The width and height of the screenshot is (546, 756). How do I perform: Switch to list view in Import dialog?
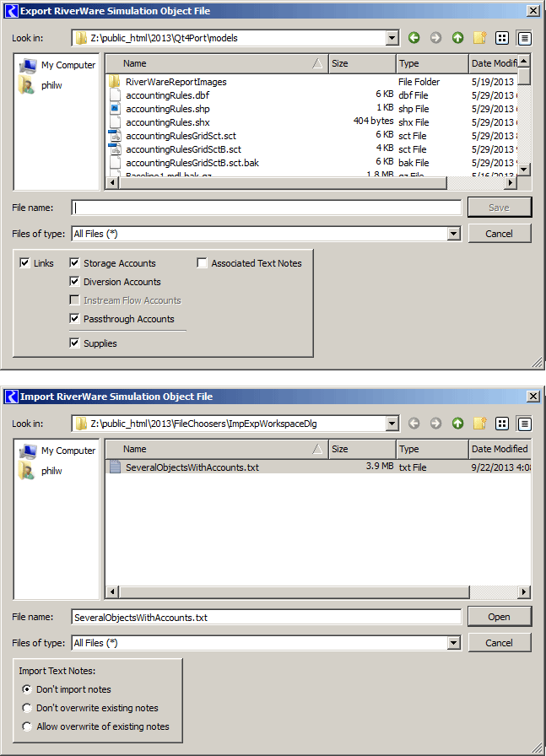[502, 424]
